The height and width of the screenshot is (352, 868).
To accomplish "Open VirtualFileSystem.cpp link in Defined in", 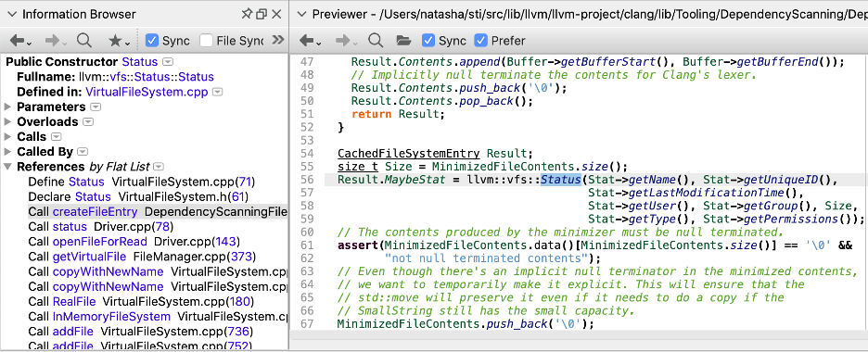I will [147, 92].
